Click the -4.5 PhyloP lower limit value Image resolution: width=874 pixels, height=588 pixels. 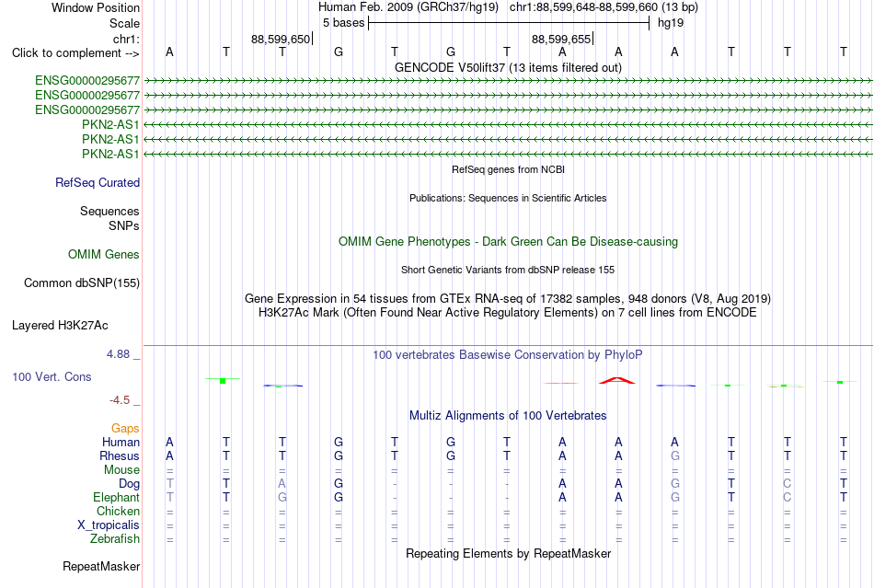click(120, 399)
